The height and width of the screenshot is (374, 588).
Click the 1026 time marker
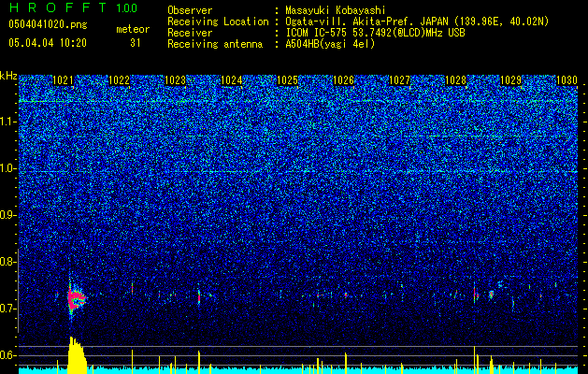(x=343, y=80)
